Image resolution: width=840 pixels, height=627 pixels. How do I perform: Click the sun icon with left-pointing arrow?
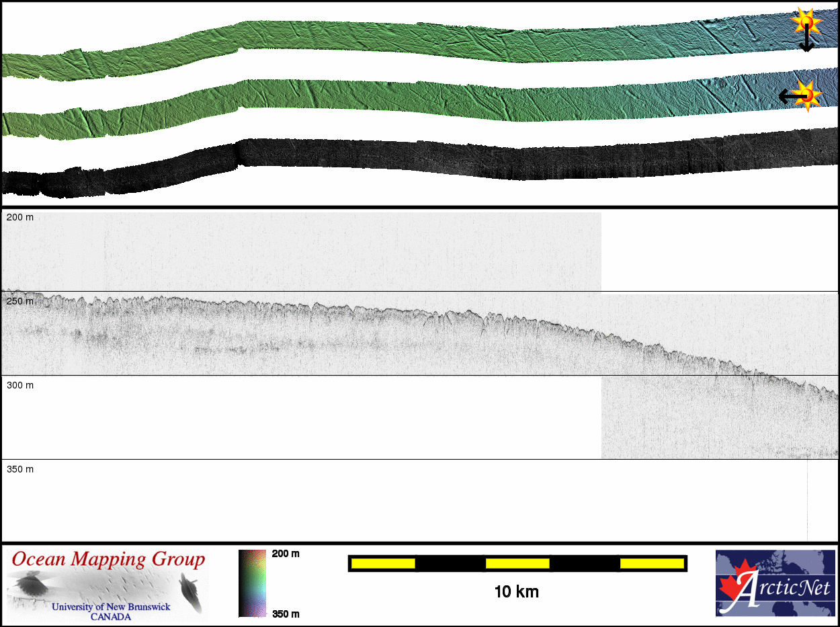point(808,95)
